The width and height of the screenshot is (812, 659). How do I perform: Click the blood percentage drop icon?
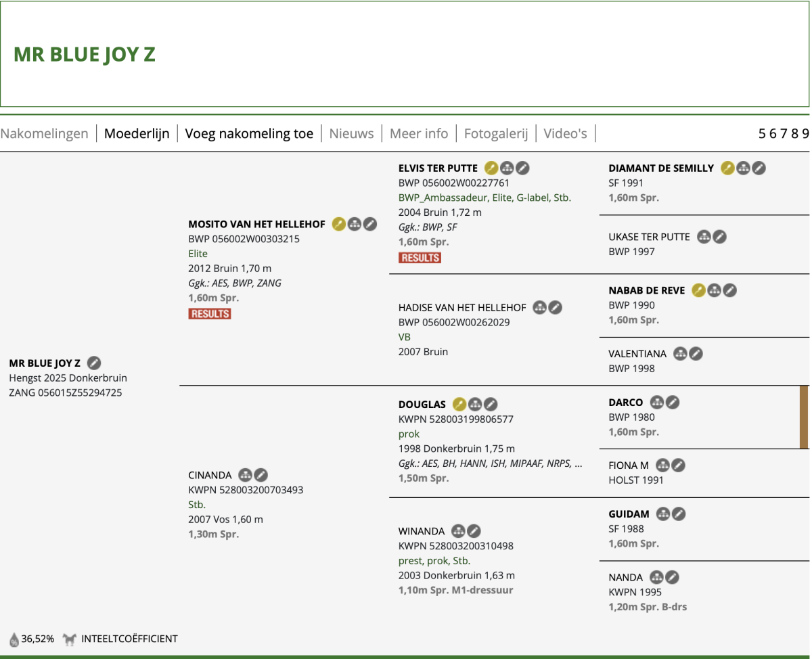(14, 639)
